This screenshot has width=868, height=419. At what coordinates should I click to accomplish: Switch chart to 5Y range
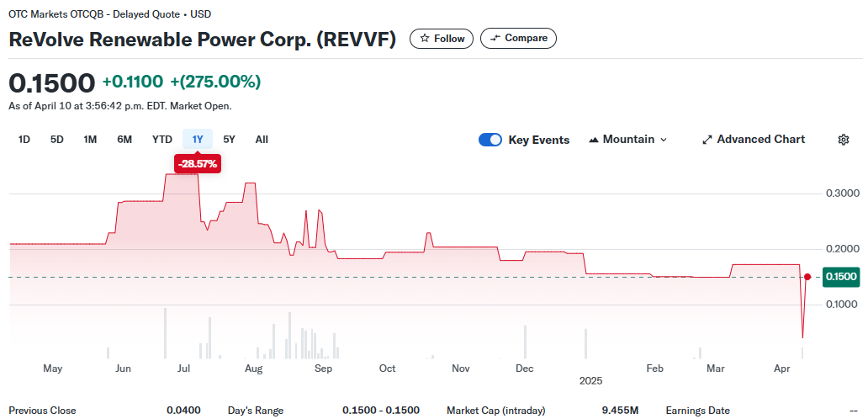point(229,140)
